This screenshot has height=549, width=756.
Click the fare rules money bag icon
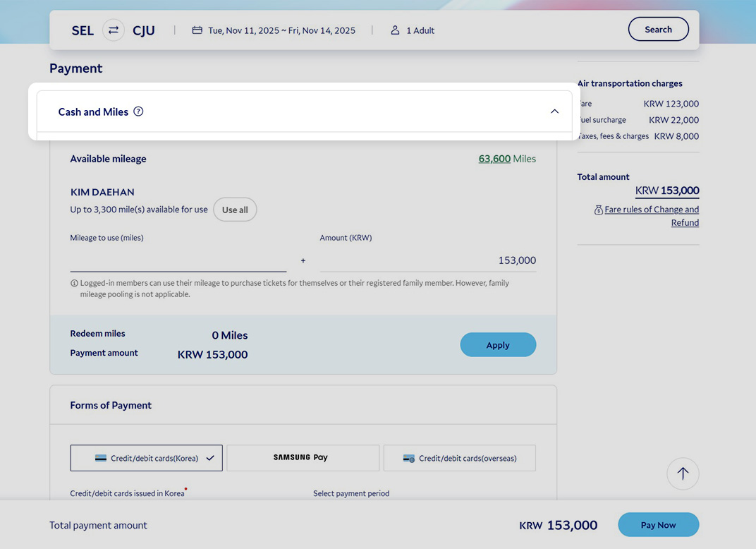point(599,210)
